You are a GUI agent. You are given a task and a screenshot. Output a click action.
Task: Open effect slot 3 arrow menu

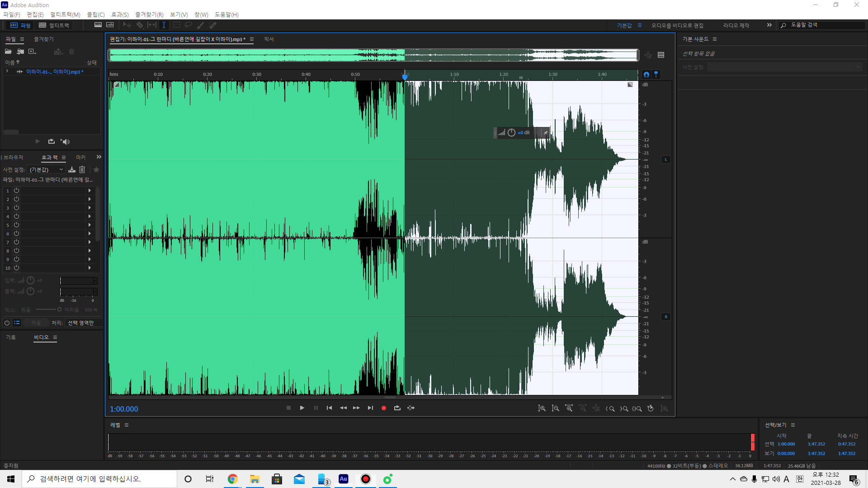[x=90, y=208]
